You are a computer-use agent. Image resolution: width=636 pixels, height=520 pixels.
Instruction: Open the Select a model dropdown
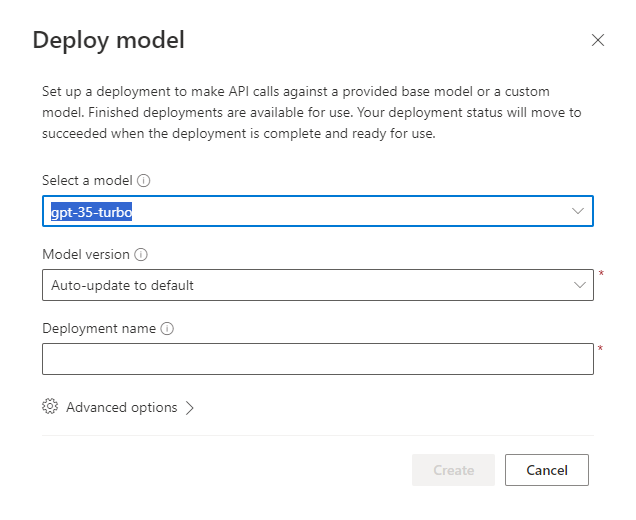[x=318, y=211]
